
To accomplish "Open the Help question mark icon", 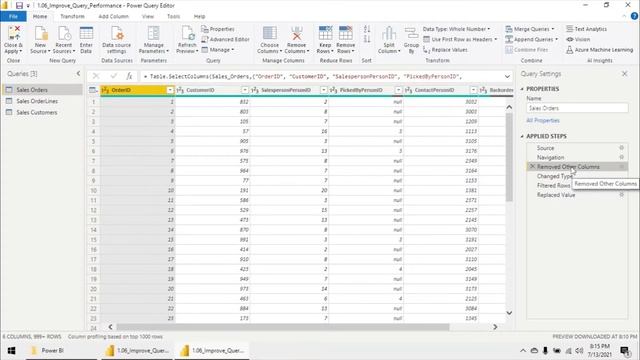I will (x=634, y=16).
